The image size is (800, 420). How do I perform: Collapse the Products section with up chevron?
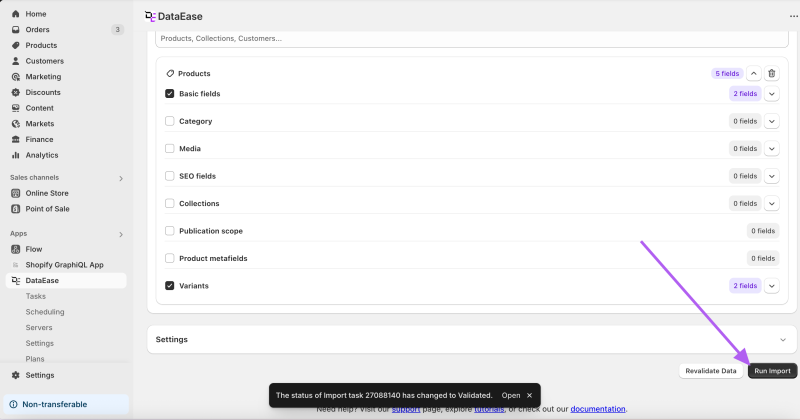click(x=754, y=73)
